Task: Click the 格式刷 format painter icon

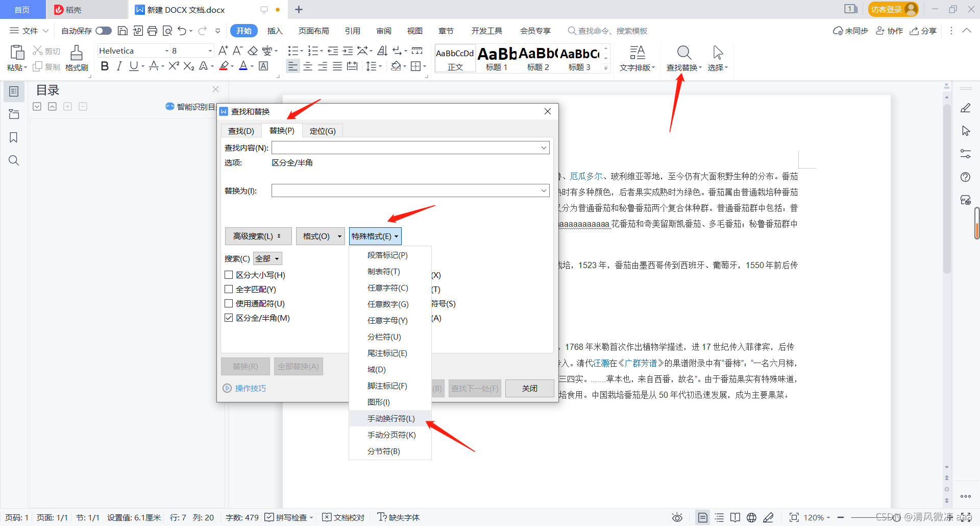Action: tap(77, 58)
